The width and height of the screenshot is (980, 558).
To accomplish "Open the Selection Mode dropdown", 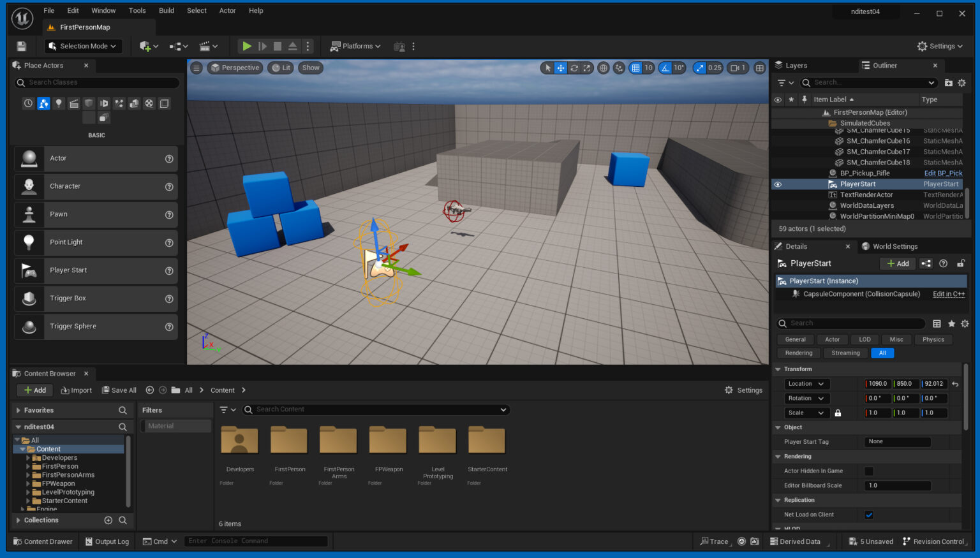I will (83, 45).
